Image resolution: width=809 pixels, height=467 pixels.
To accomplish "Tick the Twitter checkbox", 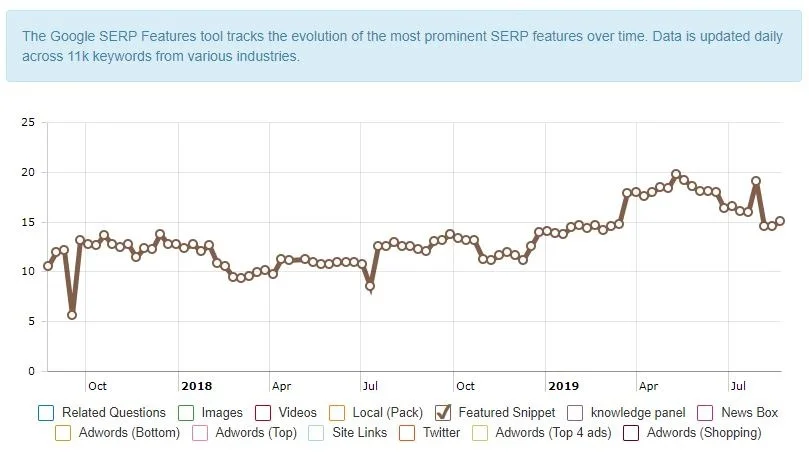I will coord(407,433).
